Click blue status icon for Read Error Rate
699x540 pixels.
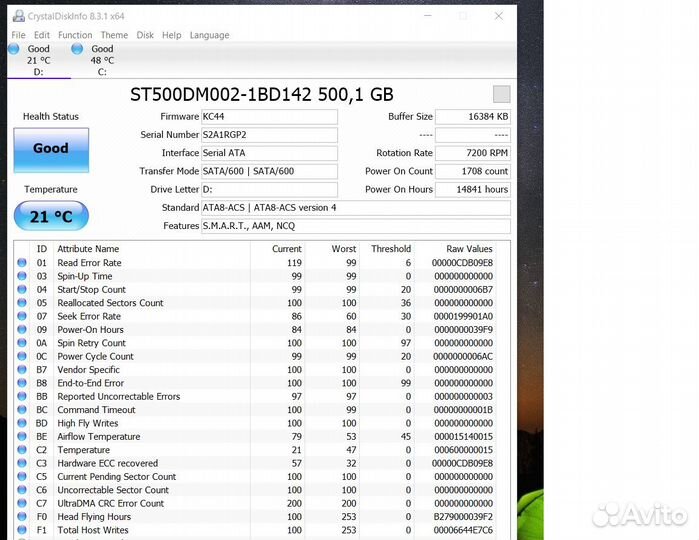click(x=22, y=263)
